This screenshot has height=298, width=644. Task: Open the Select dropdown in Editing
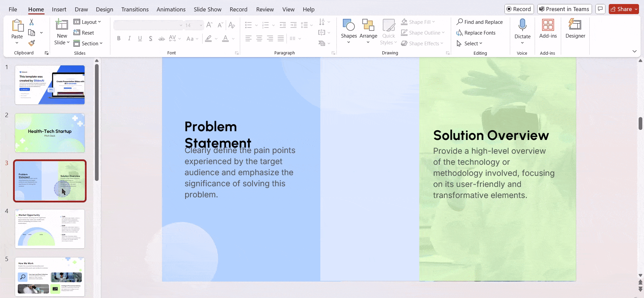click(470, 44)
